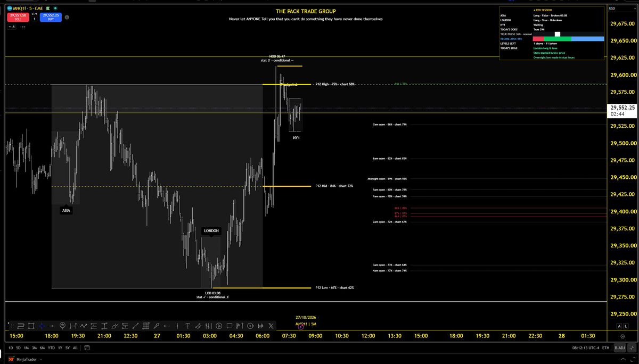Click the purple lightning bolt icon on time axis
The width and height of the screenshot is (639, 364).
[301, 327]
